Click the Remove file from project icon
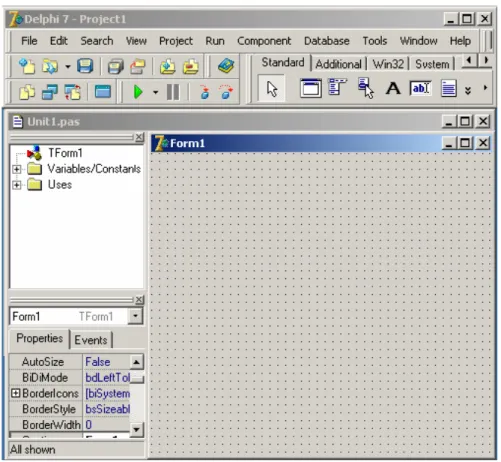 click(x=190, y=66)
